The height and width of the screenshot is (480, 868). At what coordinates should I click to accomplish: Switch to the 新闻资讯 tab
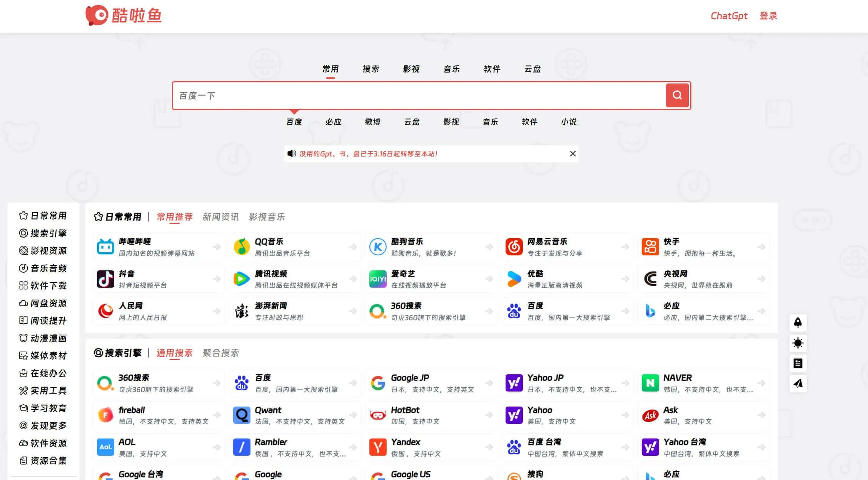tap(220, 217)
